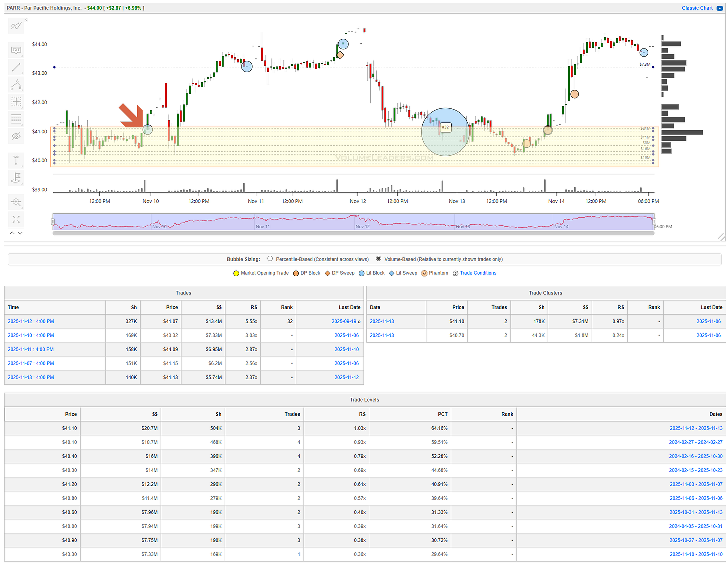Toggle DP Block legend item

306,273
